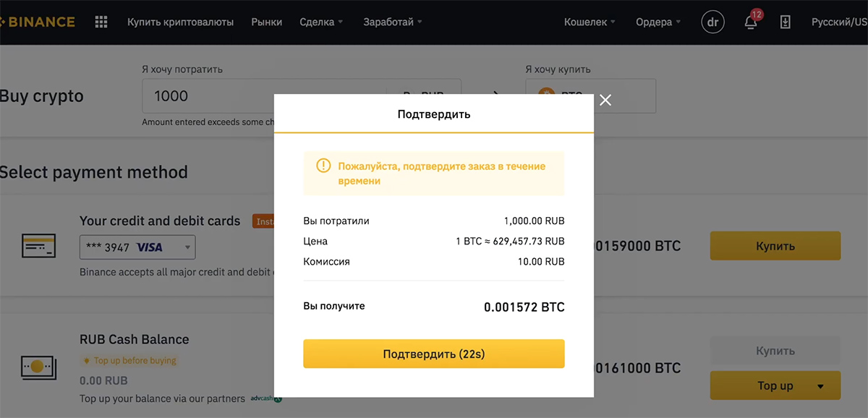This screenshot has width=868, height=418.
Task: Go to Купить криптовалюты menu
Action: coord(180,22)
